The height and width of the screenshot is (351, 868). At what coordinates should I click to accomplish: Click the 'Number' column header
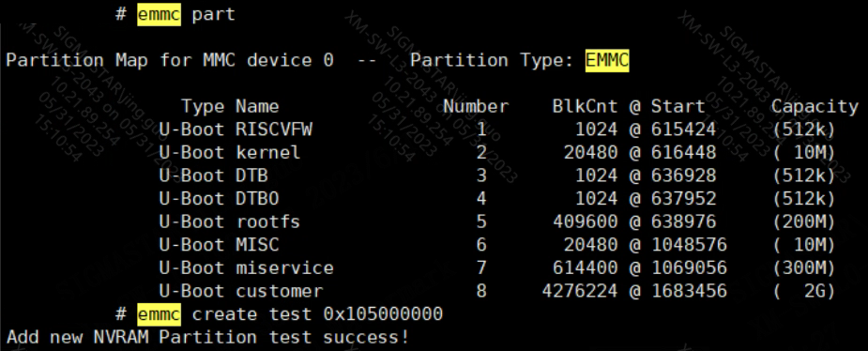(x=476, y=106)
